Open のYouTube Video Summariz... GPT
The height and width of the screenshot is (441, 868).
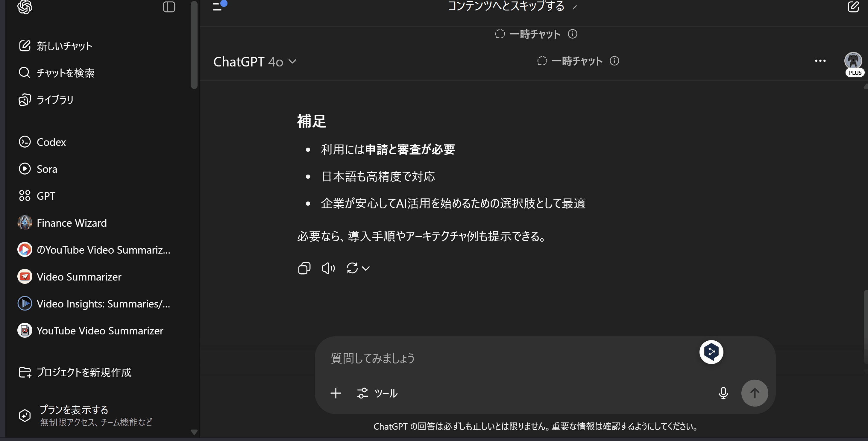click(94, 250)
